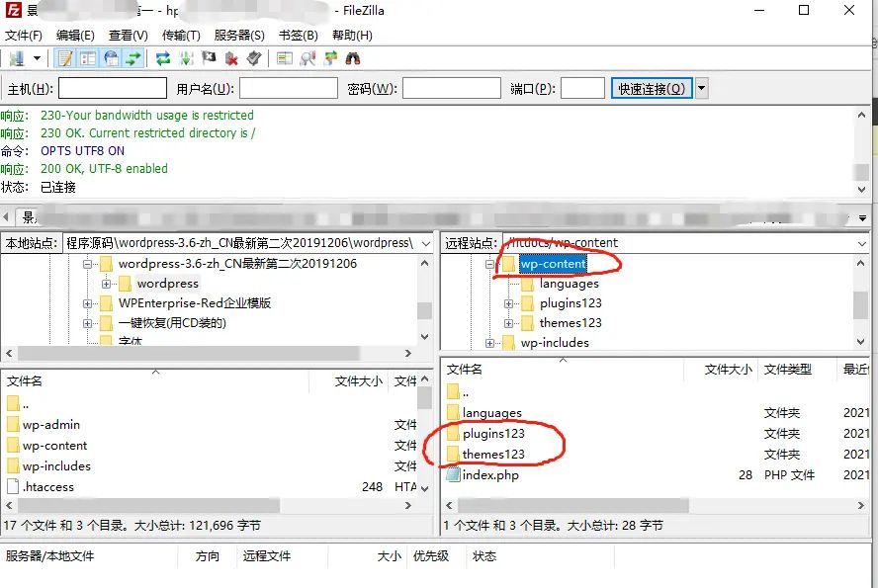Open the quick connect history dropdown
The image size is (878, 588).
[x=702, y=88]
